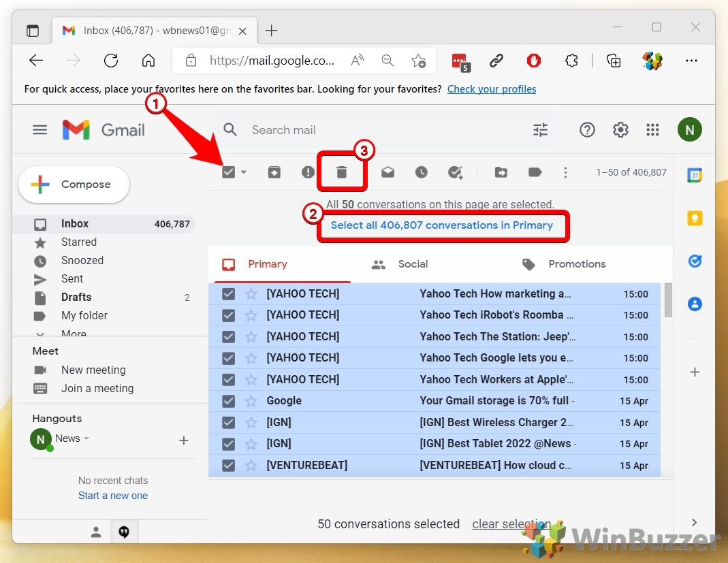
Task: Start a new Hangouts chat with plus
Action: pos(184,440)
